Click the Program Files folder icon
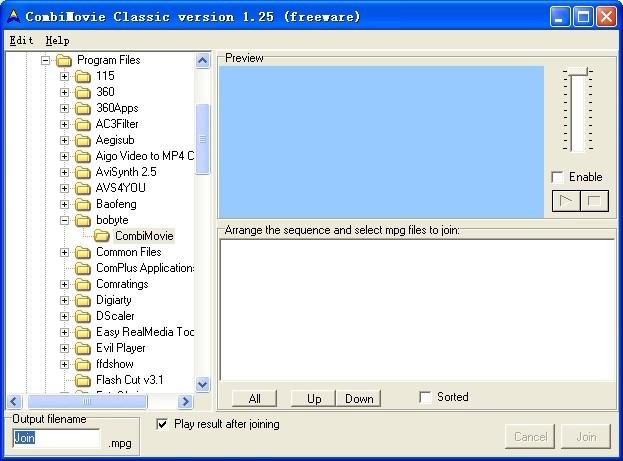Image resolution: width=623 pixels, height=461 pixels. (x=64, y=60)
